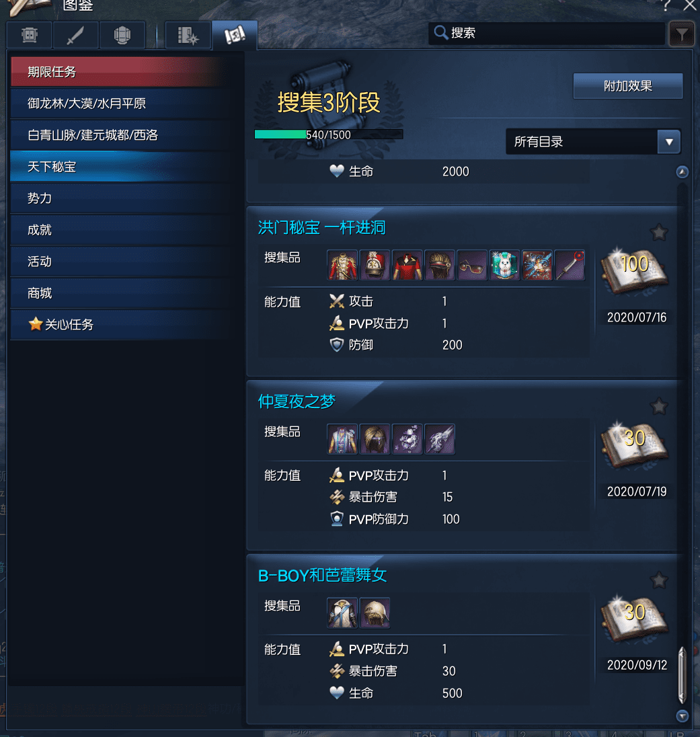Click the 100-point book reward icon
Viewport: 700px width, 737px height.
[635, 271]
